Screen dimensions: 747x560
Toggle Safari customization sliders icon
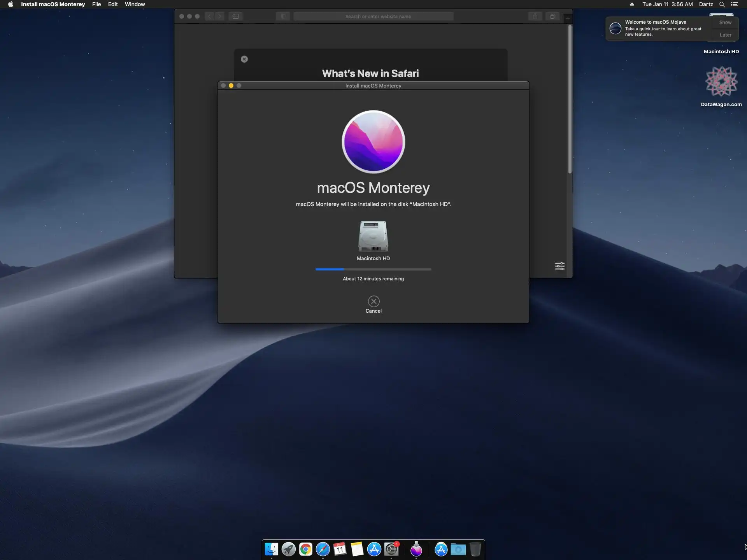[559, 266]
